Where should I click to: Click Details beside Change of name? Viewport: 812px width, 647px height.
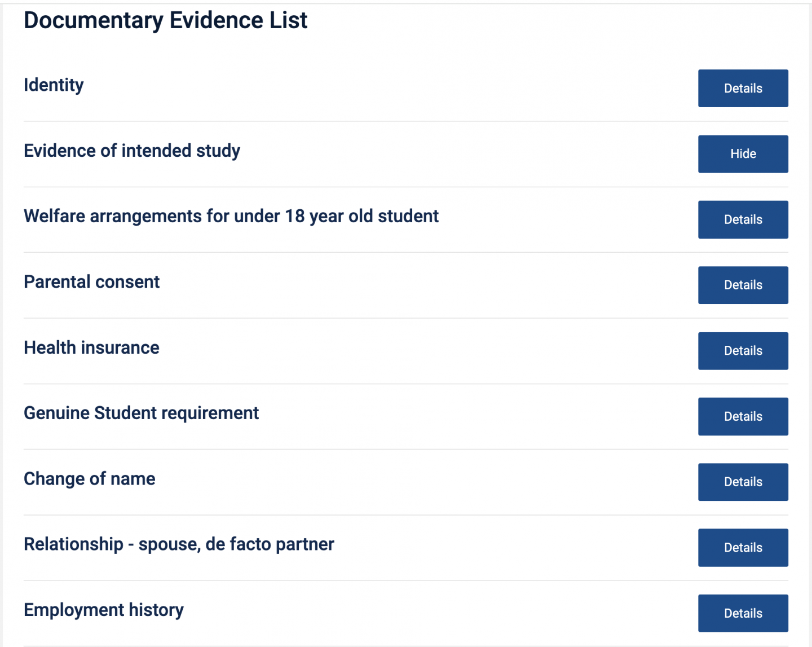(743, 482)
